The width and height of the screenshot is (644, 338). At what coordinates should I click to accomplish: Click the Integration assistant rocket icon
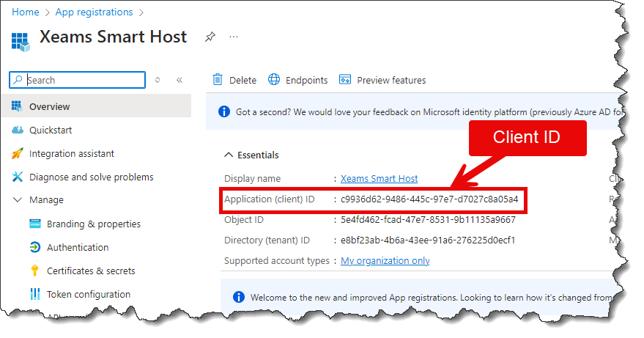coord(18,153)
